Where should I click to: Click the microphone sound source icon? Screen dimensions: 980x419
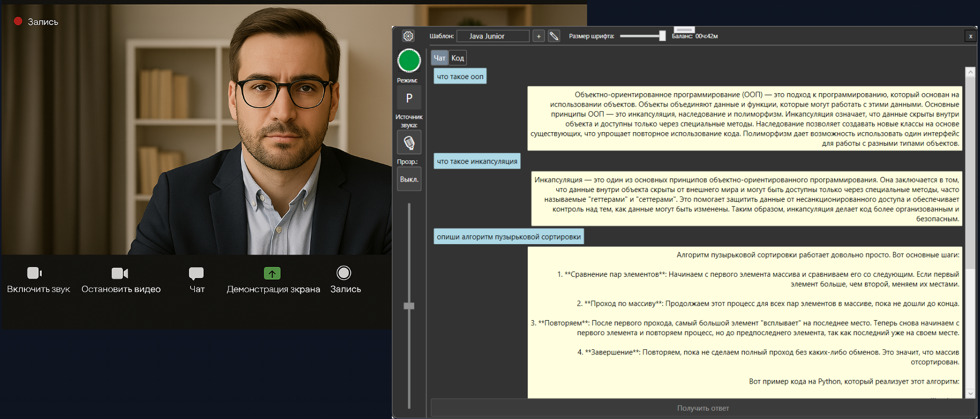click(x=409, y=142)
